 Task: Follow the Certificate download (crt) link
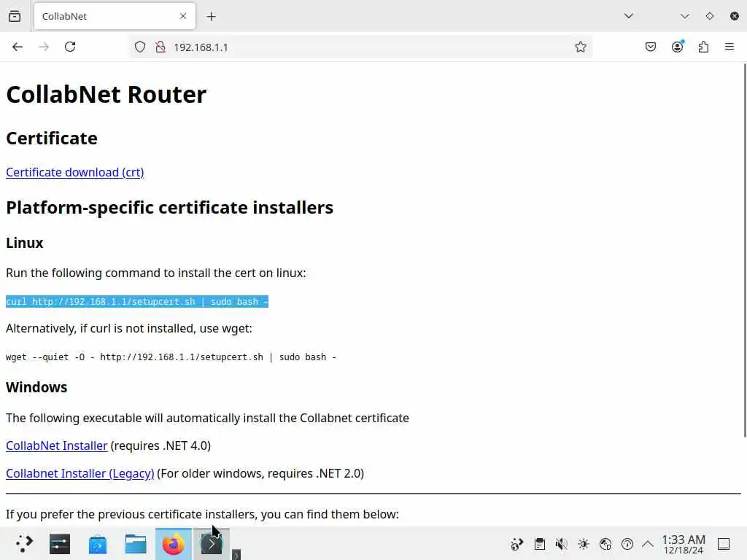click(75, 172)
